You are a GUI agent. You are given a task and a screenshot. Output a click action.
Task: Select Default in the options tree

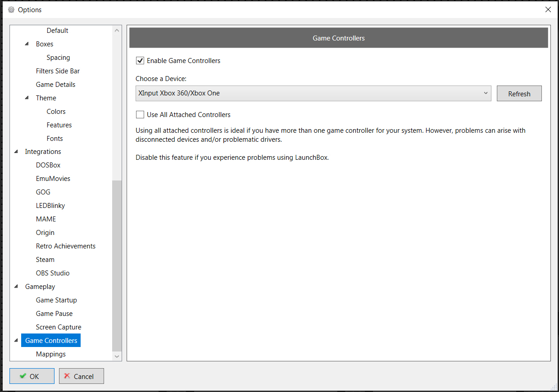[x=57, y=31]
